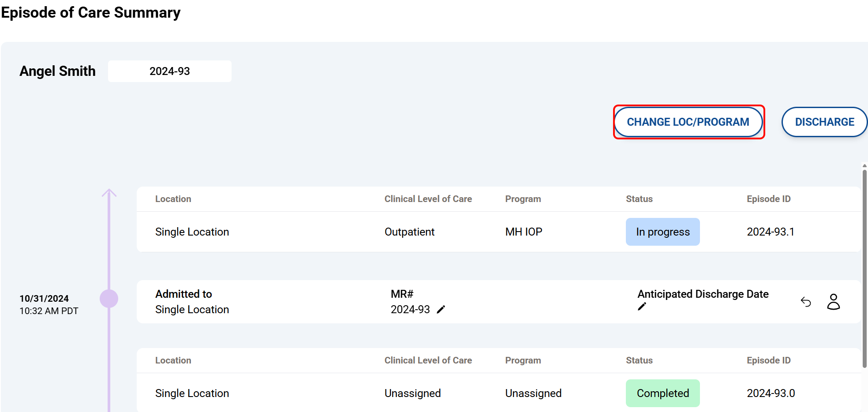Select the purple timeline marker for 10/31/2024
Image resolution: width=868 pixels, height=412 pixels.
pos(109,299)
